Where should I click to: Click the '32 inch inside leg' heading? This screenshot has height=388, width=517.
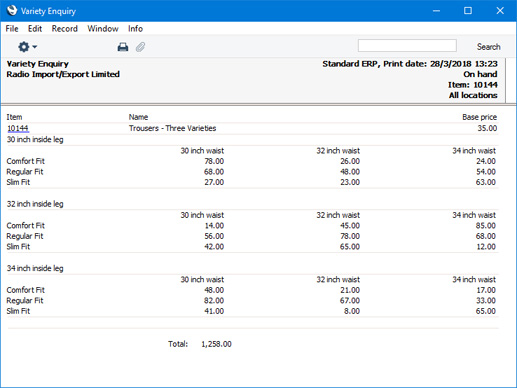(35, 204)
